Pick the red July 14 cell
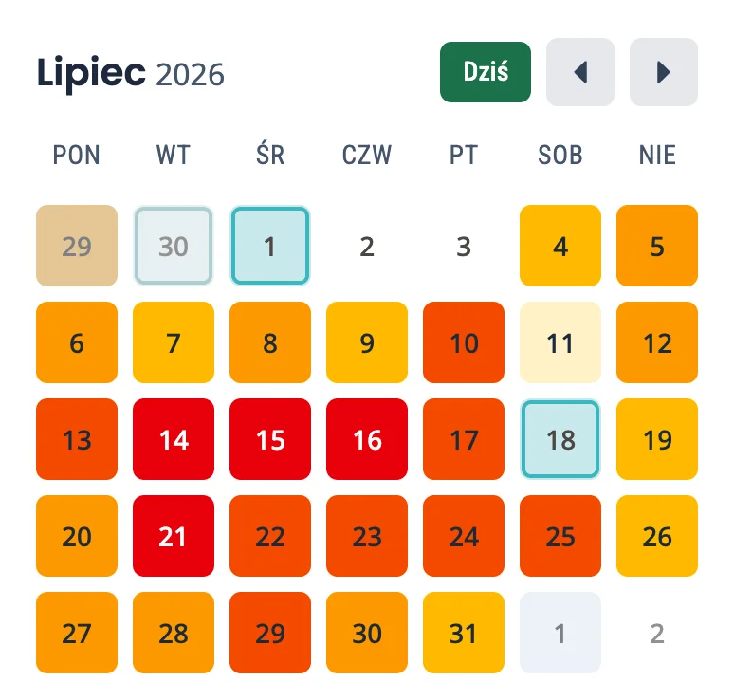 click(x=174, y=439)
